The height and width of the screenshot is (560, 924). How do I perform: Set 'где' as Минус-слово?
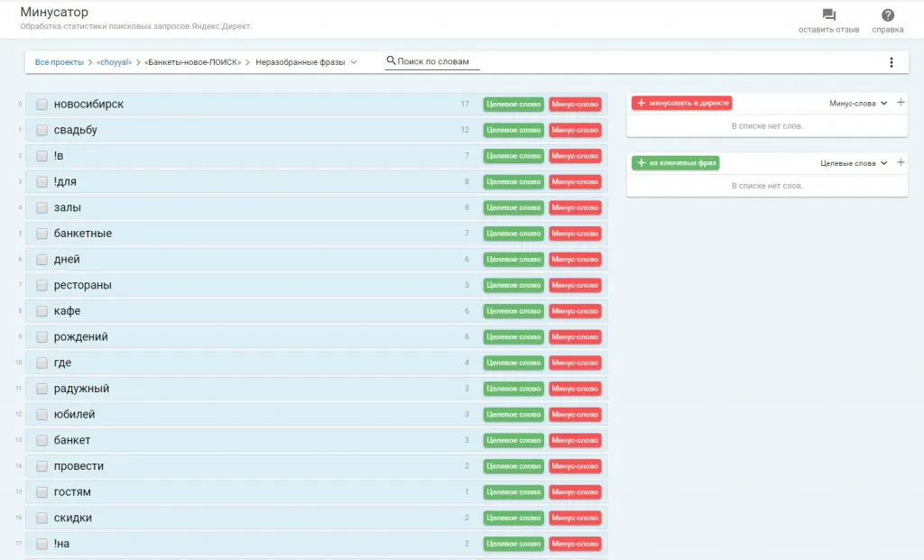pos(575,363)
